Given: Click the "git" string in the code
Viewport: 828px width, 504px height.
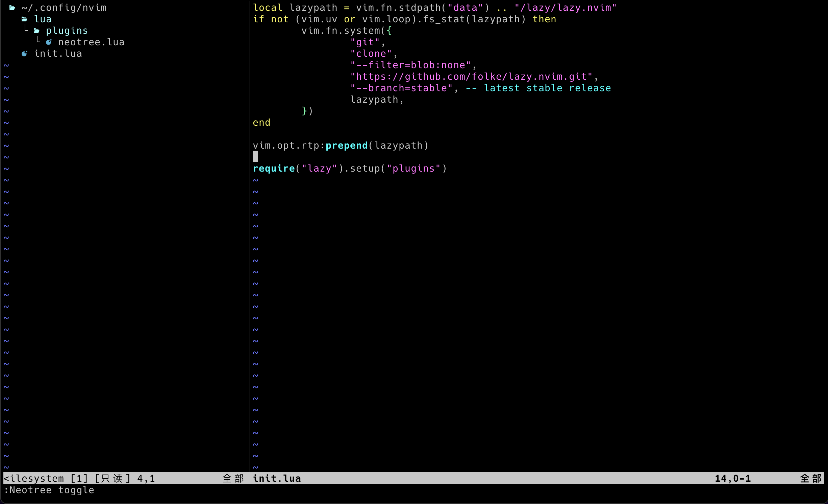Looking at the screenshot, I should pos(365,42).
